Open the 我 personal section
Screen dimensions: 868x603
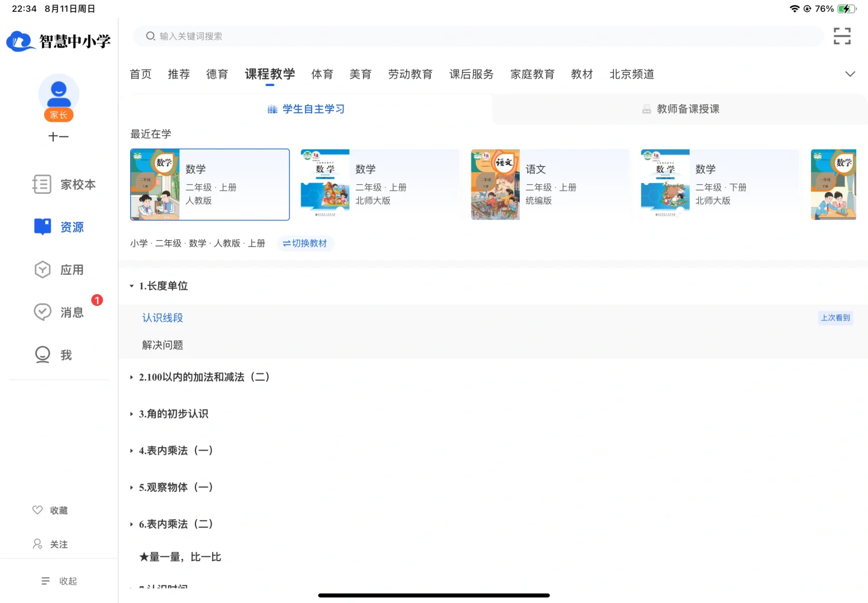click(x=66, y=355)
